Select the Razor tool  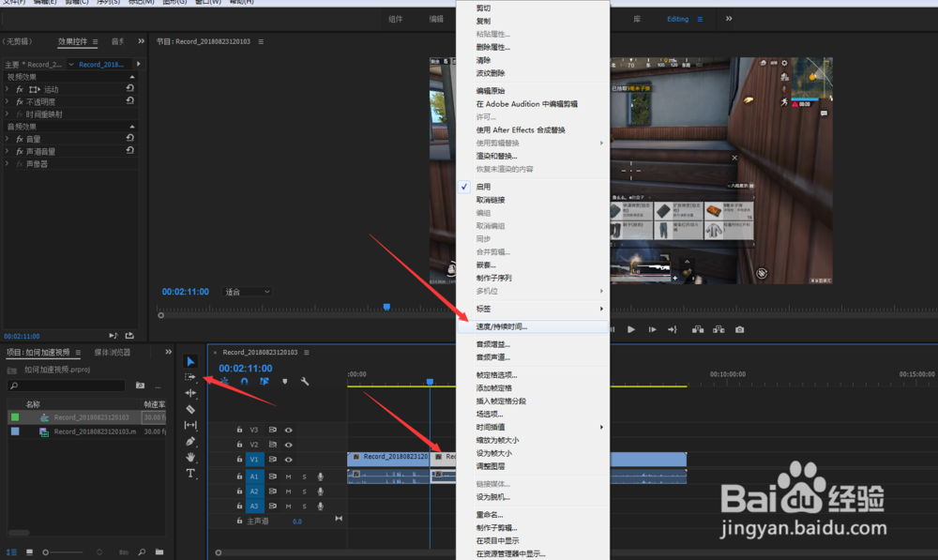(x=190, y=409)
